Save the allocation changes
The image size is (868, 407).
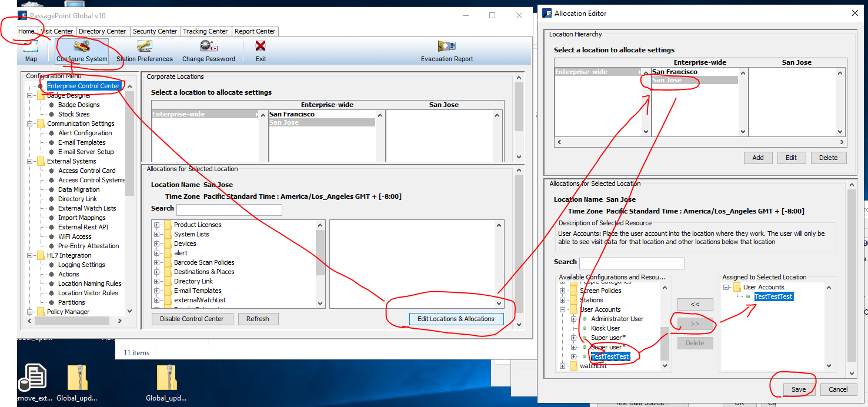point(799,389)
